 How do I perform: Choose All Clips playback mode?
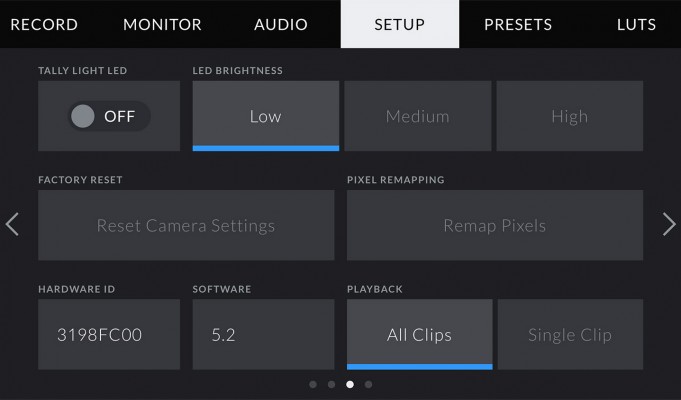tap(420, 334)
